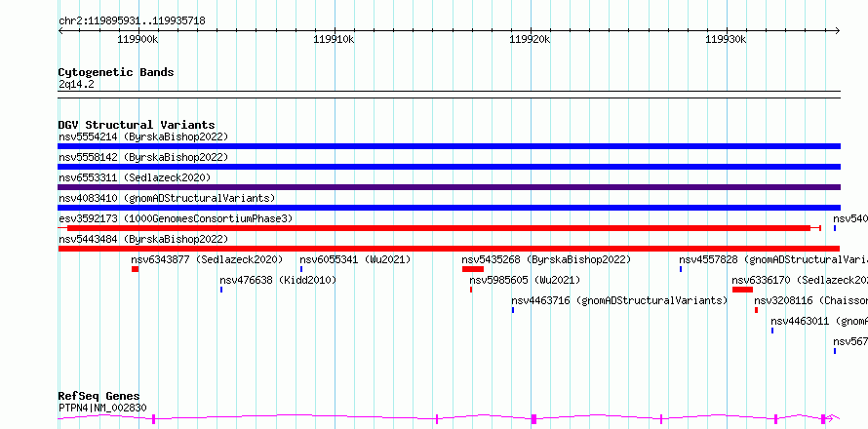Select the red marker under nsv3208116
868x429 pixels.
click(756, 310)
